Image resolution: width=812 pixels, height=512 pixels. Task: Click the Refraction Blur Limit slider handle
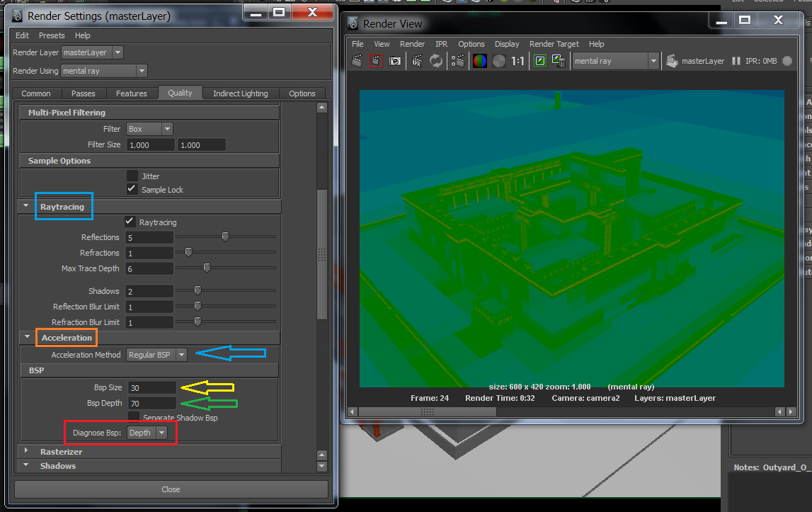click(198, 322)
